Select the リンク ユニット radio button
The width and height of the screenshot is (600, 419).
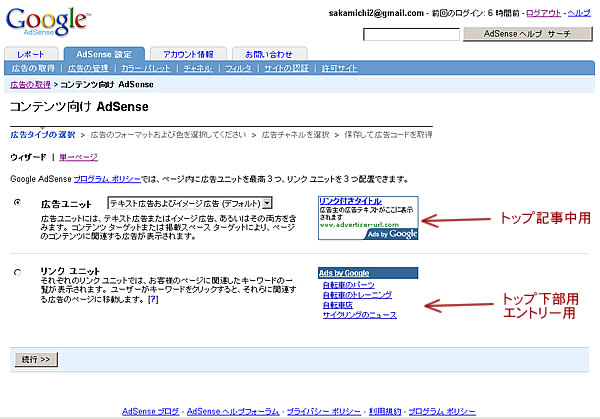(19, 272)
